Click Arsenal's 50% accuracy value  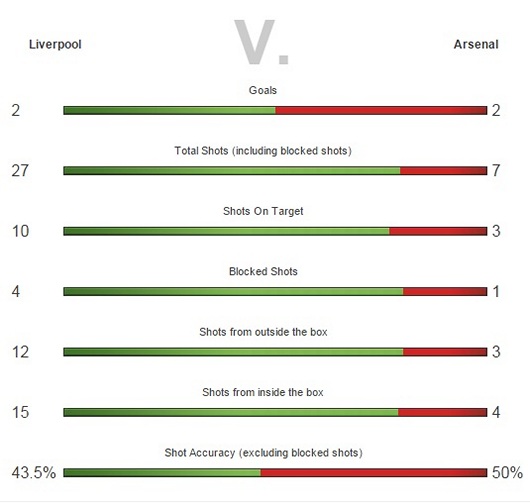(507, 473)
